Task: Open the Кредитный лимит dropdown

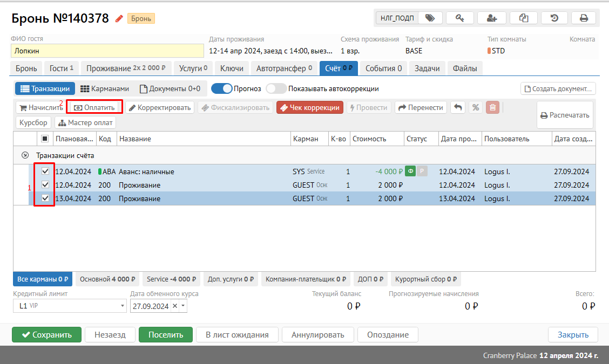Action: (x=121, y=306)
